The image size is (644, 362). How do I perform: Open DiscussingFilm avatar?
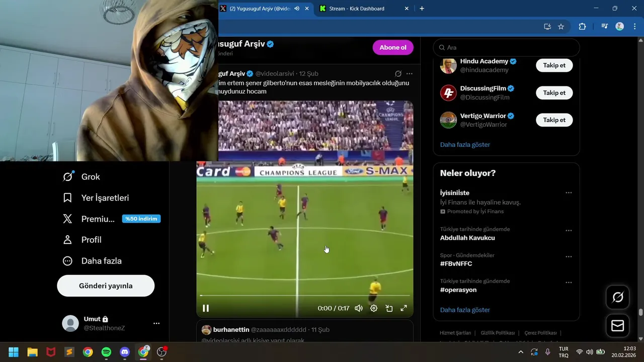(448, 93)
